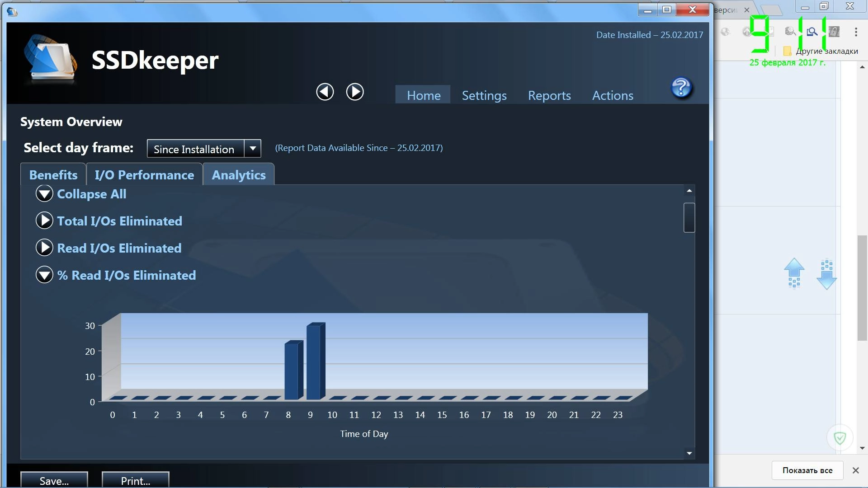Select the Analytics tab
Viewport: 868px width, 488px height.
(239, 174)
